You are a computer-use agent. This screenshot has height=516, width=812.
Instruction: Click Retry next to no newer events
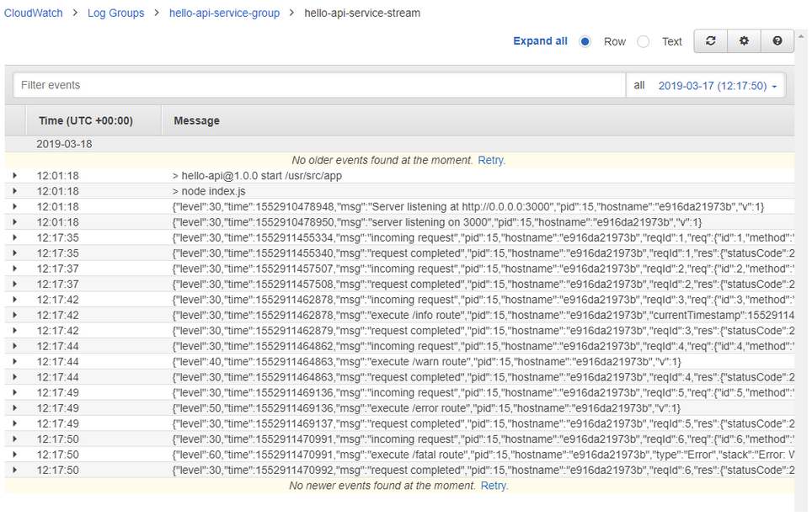pyautogui.click(x=494, y=486)
